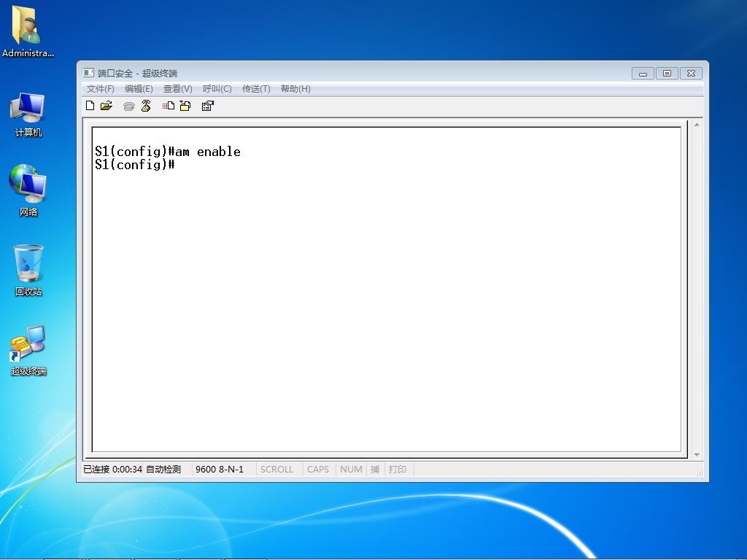This screenshot has width=747, height=560.
Task: Open the 帮助(H) menu
Action: click(x=295, y=88)
